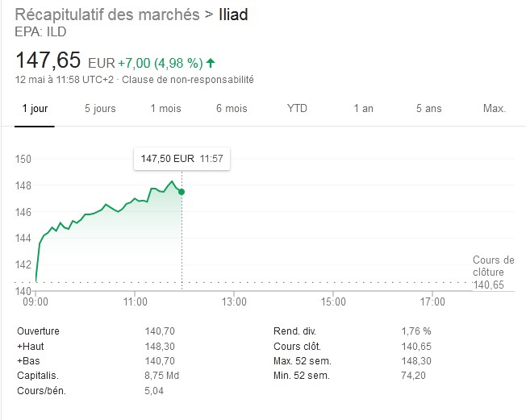Click the '147,50 EUR 11:57' tooltip

182,159
